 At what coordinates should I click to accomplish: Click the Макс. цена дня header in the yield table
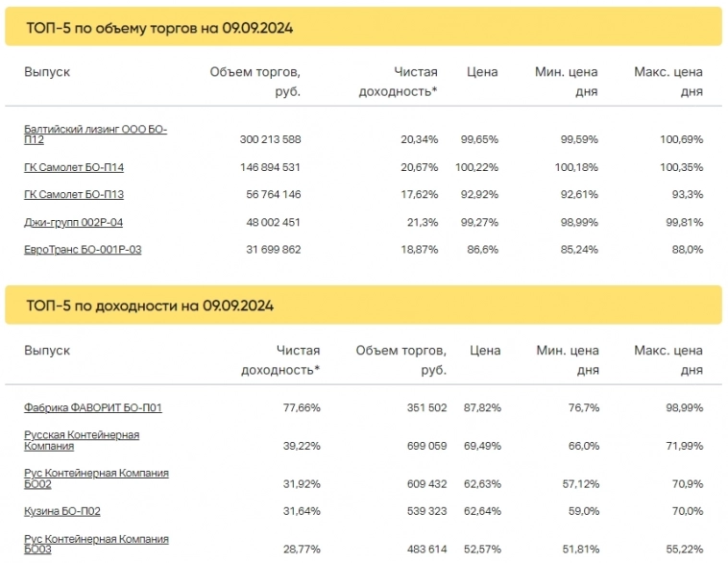pos(668,360)
